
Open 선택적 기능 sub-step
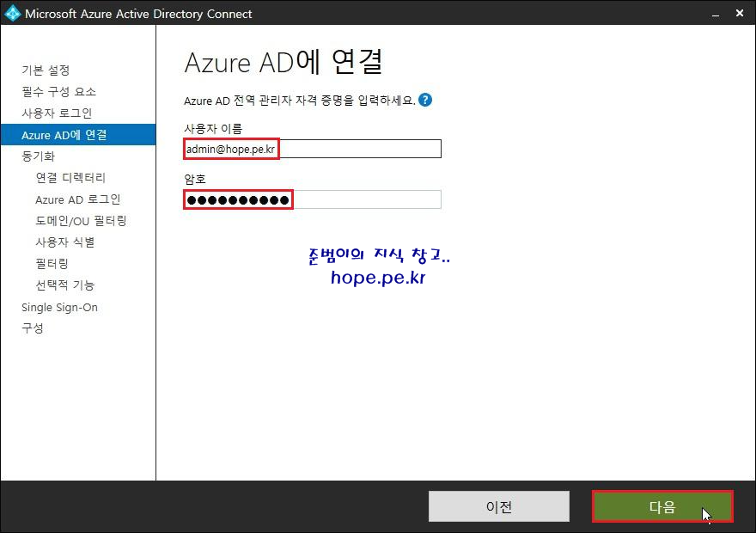point(65,285)
